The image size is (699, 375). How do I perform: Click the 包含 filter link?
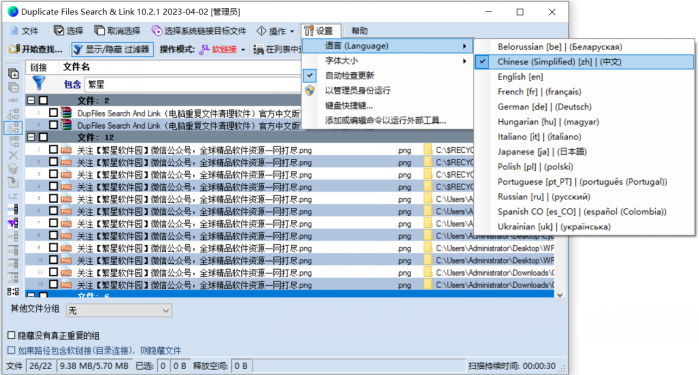click(72, 84)
